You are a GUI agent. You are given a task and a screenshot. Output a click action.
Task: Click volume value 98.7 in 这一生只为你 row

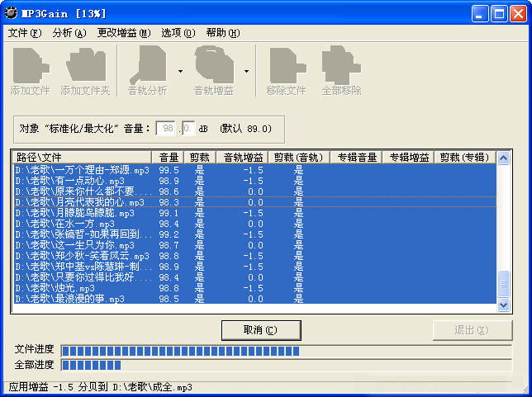click(169, 245)
